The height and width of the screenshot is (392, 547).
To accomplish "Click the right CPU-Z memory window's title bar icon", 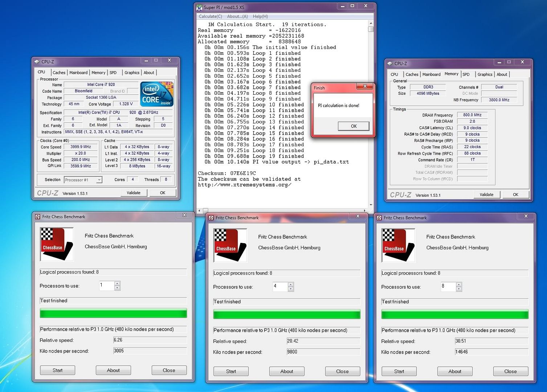I will point(390,64).
